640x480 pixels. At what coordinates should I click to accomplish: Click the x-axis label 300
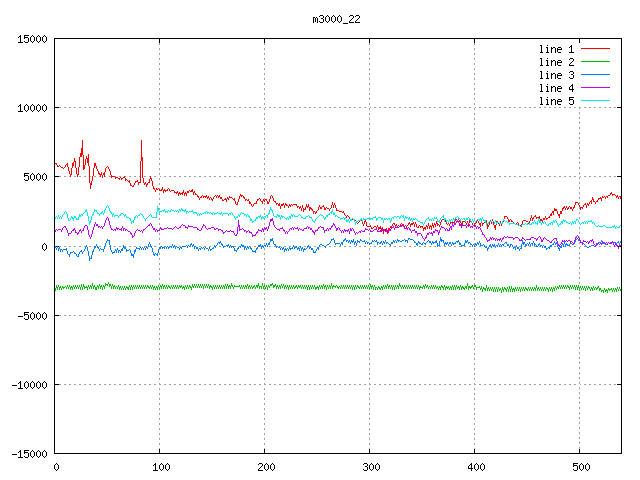370,467
